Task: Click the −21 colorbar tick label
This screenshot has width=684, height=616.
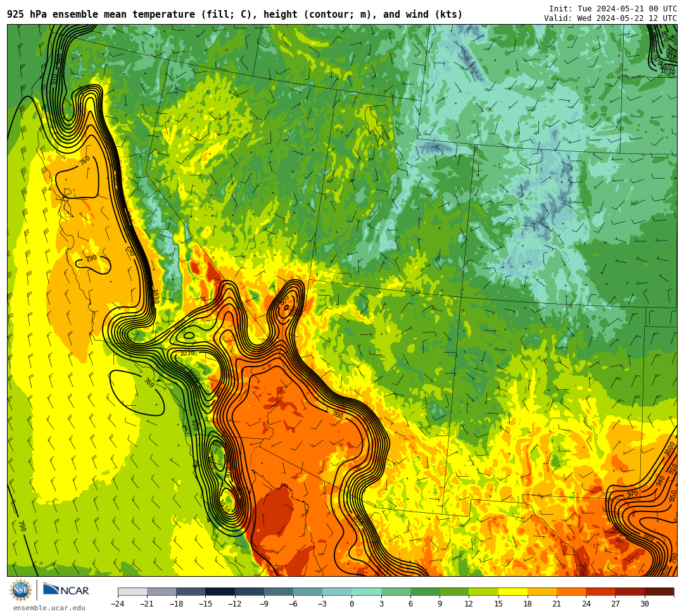Action: 147,604
